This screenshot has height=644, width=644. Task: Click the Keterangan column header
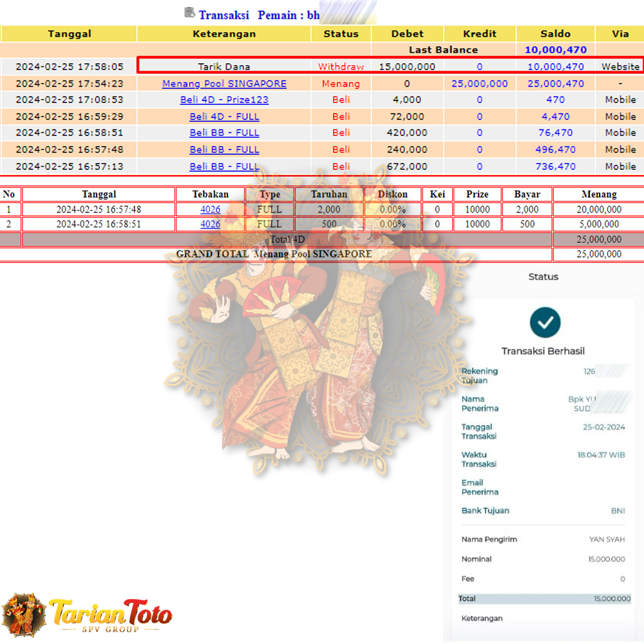tap(224, 34)
